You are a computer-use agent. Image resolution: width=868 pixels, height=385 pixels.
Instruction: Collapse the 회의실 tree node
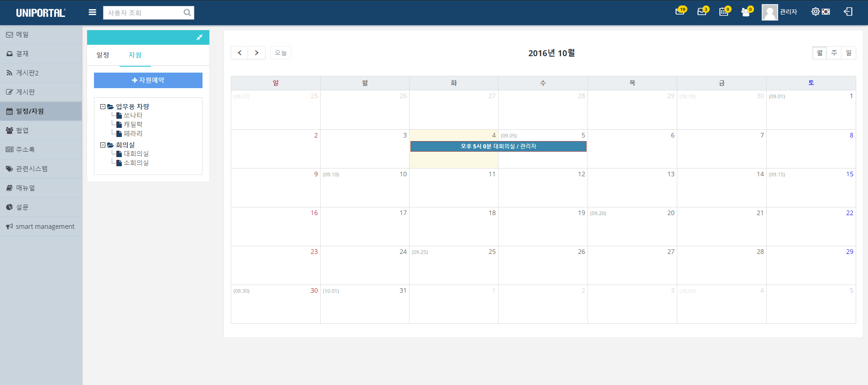click(x=103, y=145)
